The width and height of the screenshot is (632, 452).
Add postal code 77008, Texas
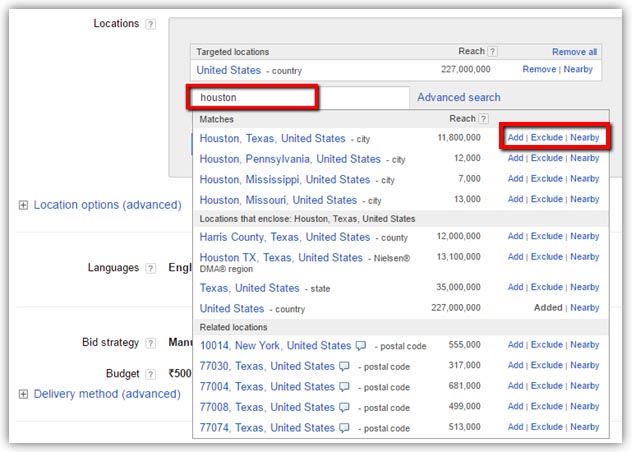coord(515,406)
